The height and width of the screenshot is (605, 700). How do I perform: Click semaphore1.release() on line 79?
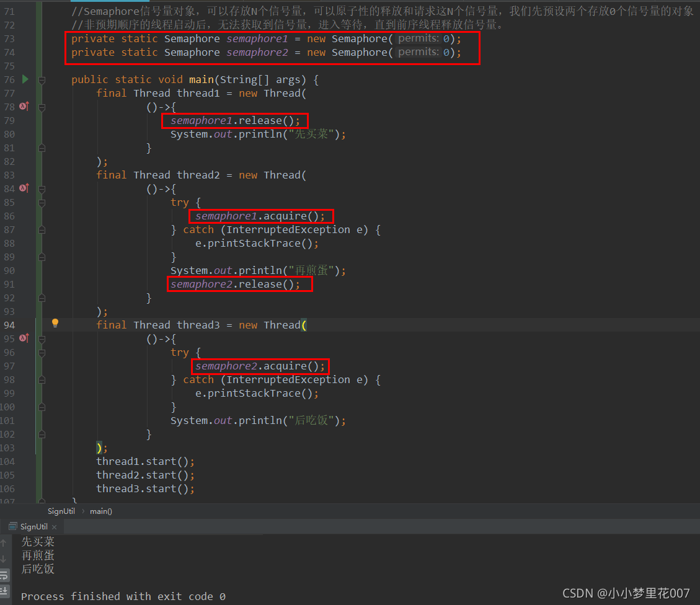[x=235, y=120]
